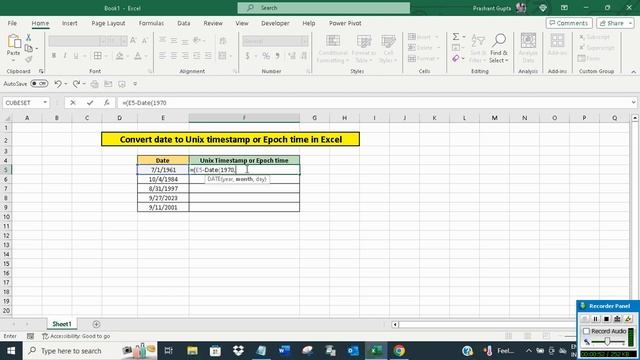Image resolution: width=640 pixels, height=360 pixels.
Task: Open Word from the taskbar
Action: 284,350
